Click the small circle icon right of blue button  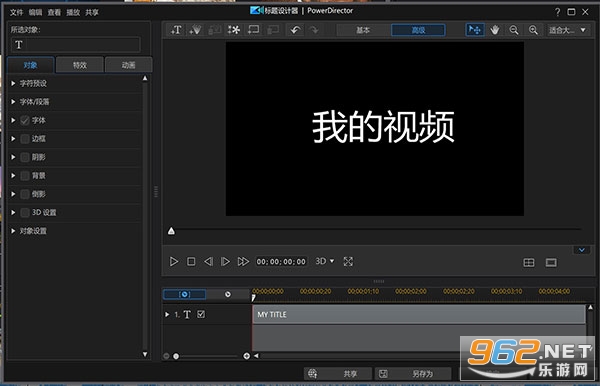(x=228, y=294)
